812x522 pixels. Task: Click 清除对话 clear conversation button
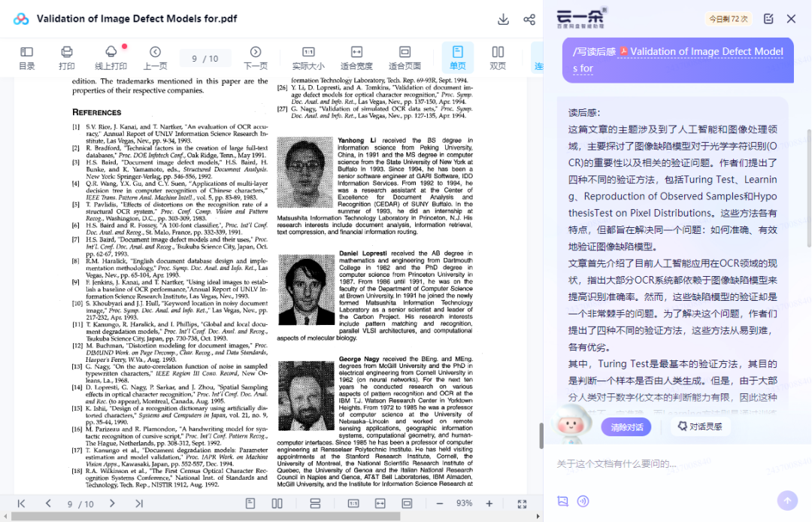tap(626, 427)
